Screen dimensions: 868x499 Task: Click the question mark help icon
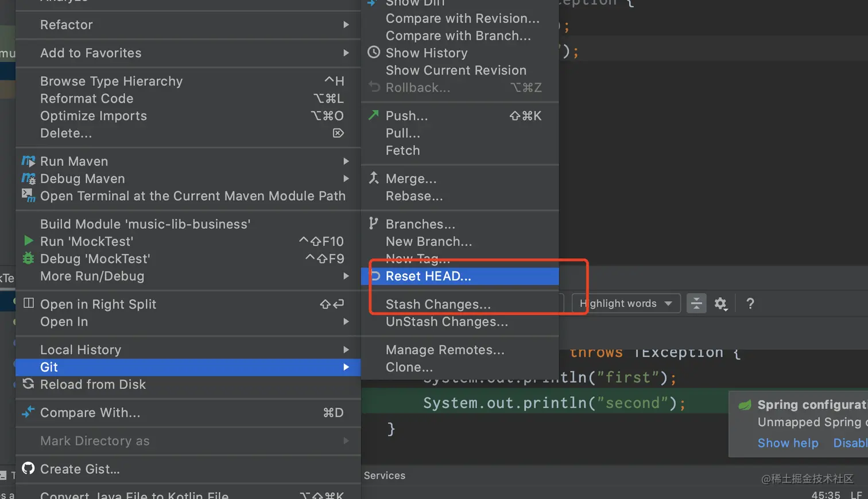point(750,303)
